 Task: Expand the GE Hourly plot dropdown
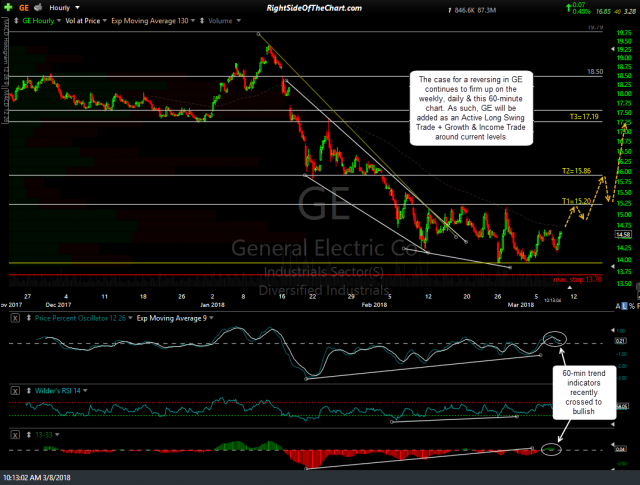(59, 21)
